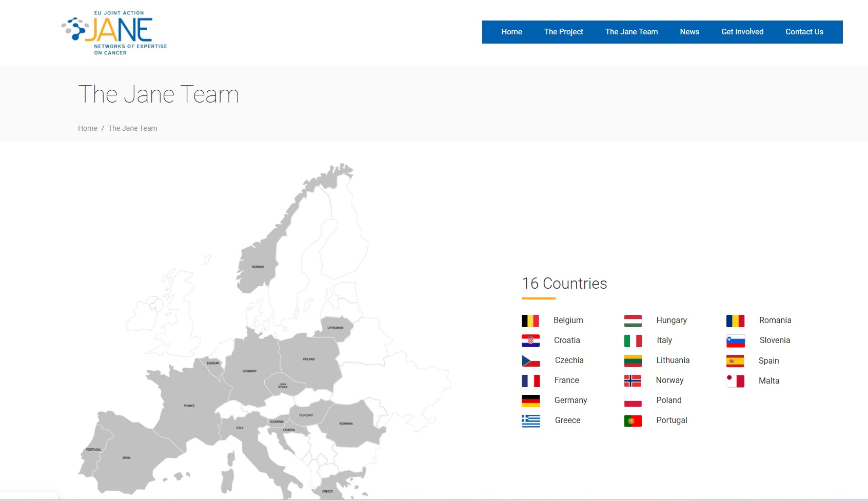
Task: Click the Contact Us menu item
Action: tap(804, 32)
